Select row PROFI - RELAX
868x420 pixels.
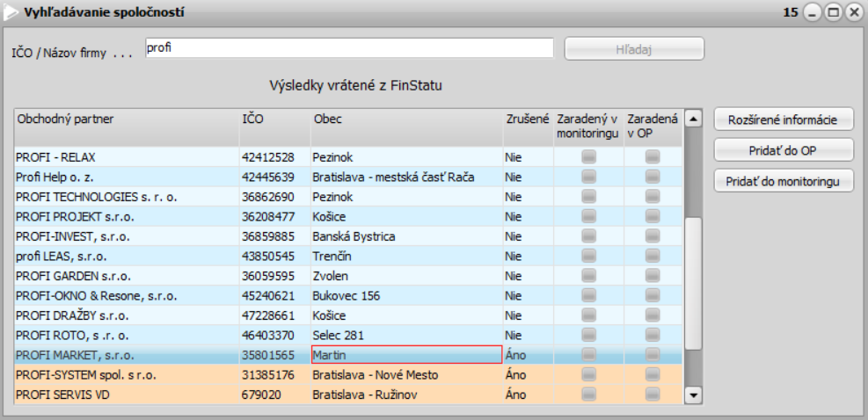348,157
